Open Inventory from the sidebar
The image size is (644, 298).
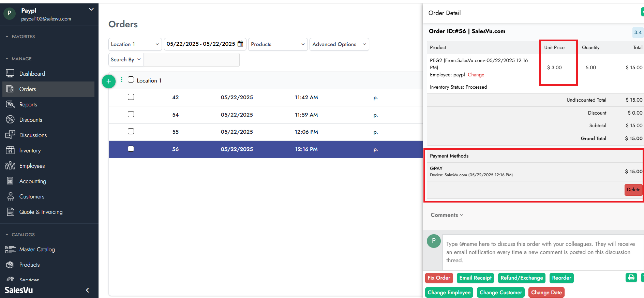click(30, 150)
